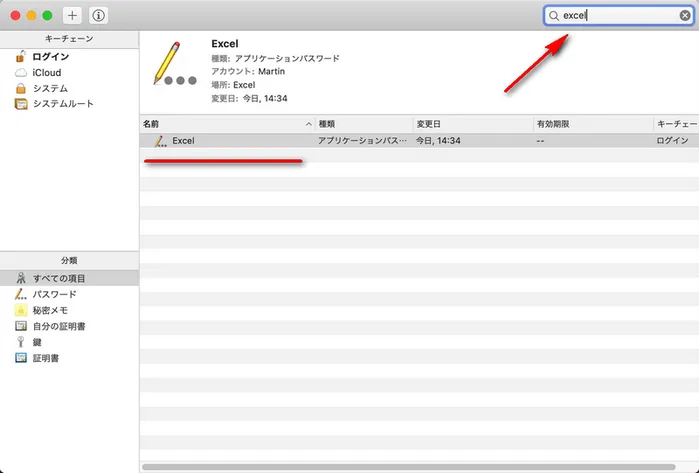Click the sort arrow in the 名前 column
Viewport: 699px width, 473px height.
(308, 124)
